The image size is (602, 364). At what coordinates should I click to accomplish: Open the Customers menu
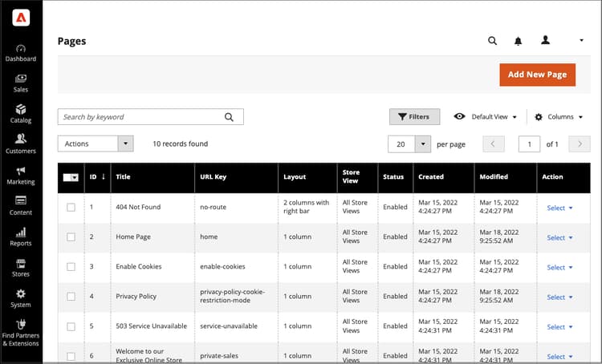pyautogui.click(x=21, y=144)
